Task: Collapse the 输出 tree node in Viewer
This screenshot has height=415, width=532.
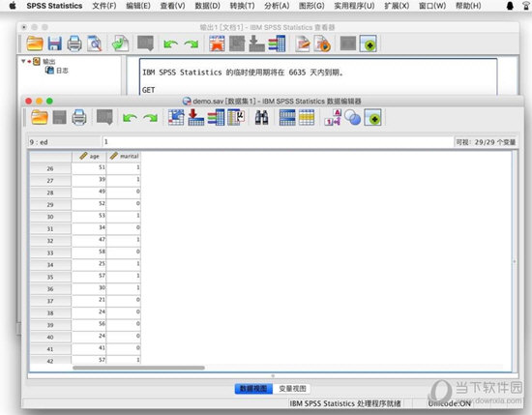Action: (23, 61)
